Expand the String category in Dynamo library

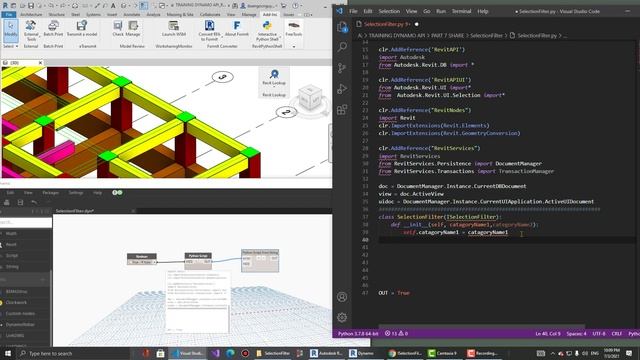click(x=12, y=267)
